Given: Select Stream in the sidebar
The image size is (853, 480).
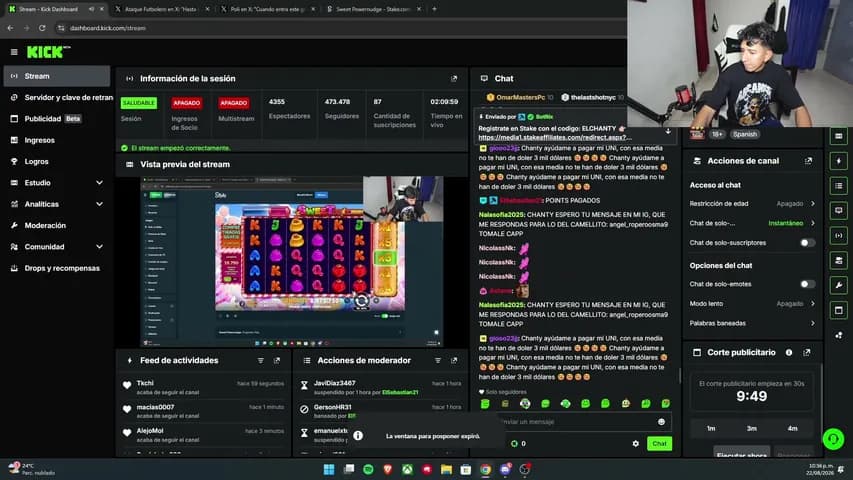Looking at the screenshot, I should [57, 76].
